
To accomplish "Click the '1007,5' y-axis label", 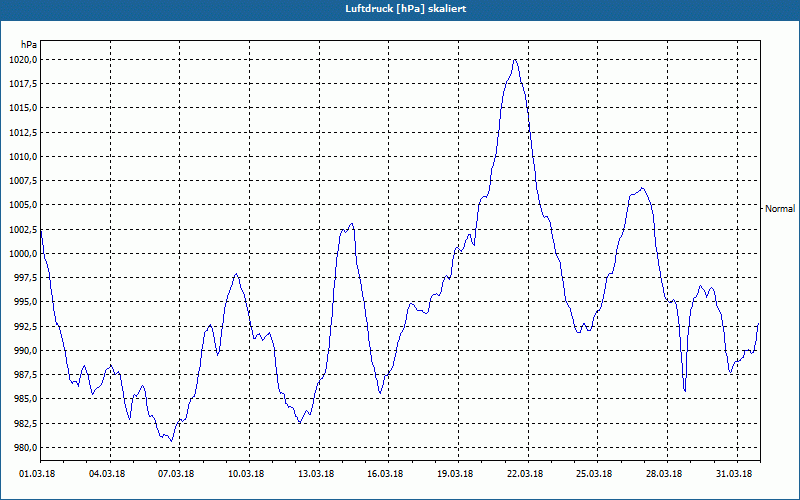I will pyautogui.click(x=23, y=181).
